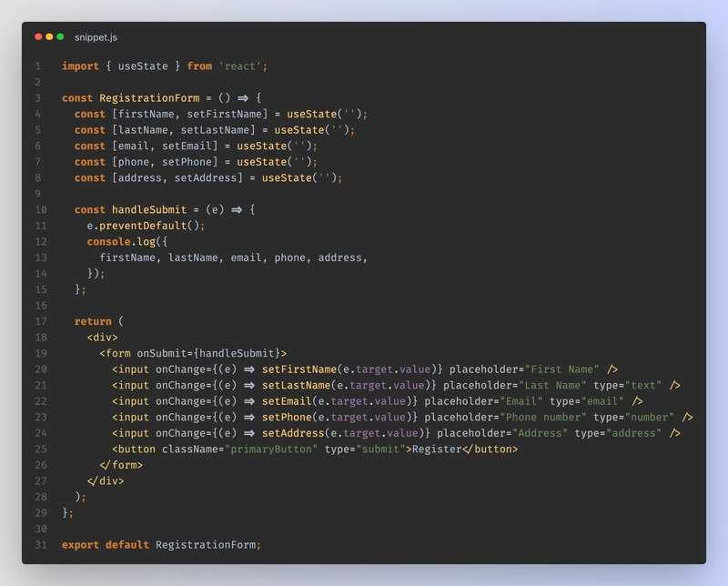Screen dimensions: 728x586
Task: Click handleSubmit on line 10
Action: 149,209
